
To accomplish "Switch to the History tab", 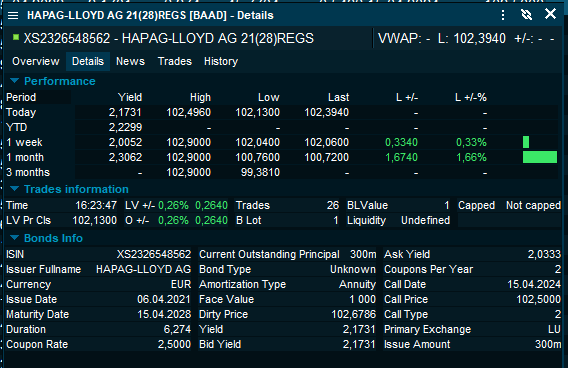I will [x=221, y=61].
